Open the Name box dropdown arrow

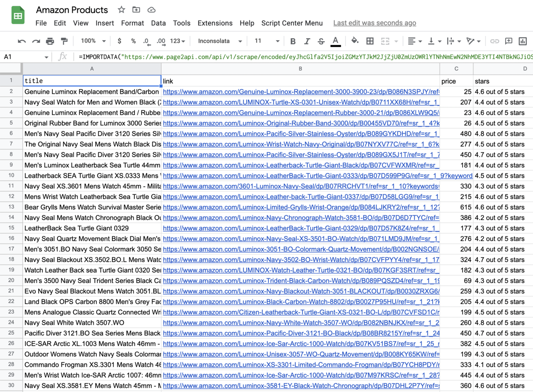(x=46, y=57)
